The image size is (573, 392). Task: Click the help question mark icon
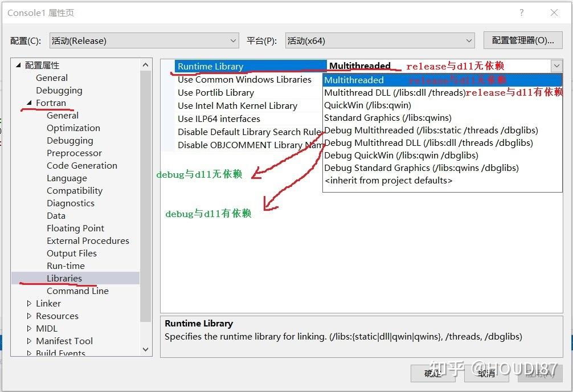[522, 13]
